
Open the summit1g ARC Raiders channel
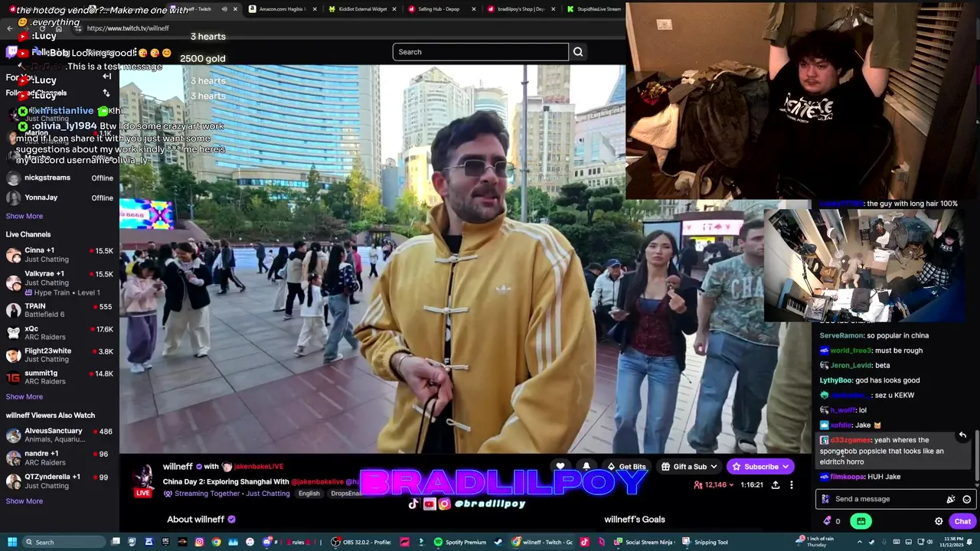pyautogui.click(x=60, y=377)
